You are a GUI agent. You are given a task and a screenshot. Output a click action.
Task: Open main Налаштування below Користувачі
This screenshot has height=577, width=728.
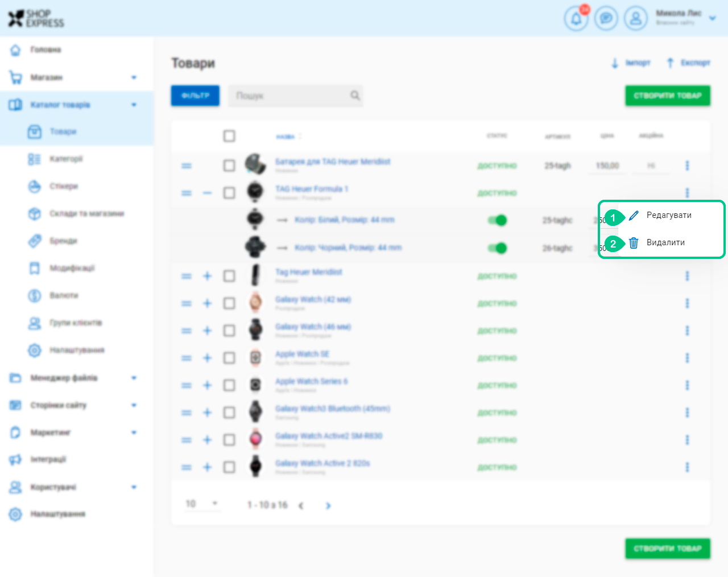[57, 514]
